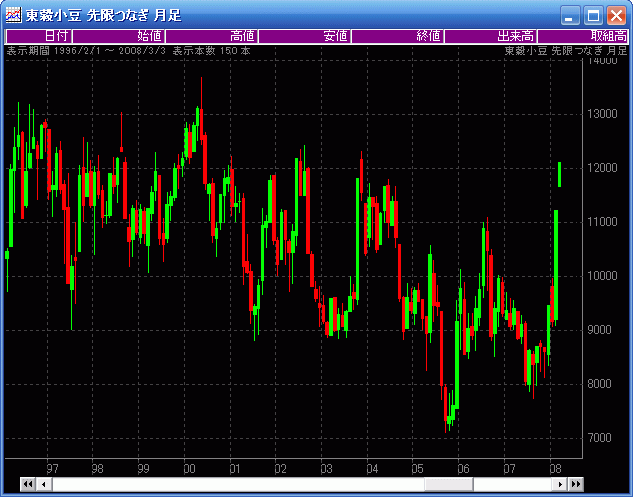The height and width of the screenshot is (497, 633).
Task: Click the 99 year label on time axis
Action: [x=143, y=469]
